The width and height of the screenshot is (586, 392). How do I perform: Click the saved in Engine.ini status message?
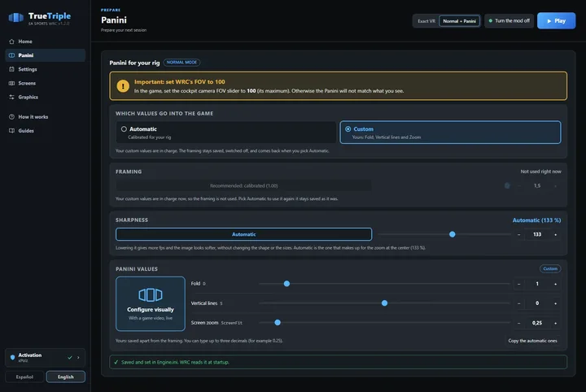coord(338,362)
